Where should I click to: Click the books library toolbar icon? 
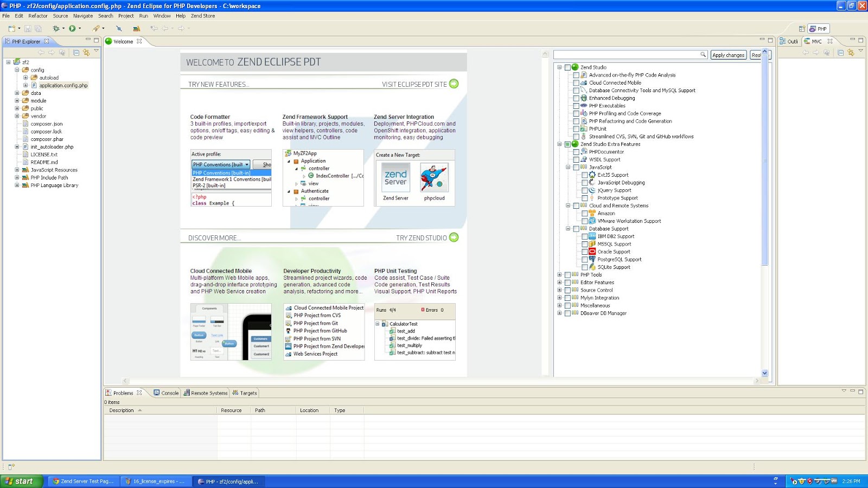tap(136, 29)
